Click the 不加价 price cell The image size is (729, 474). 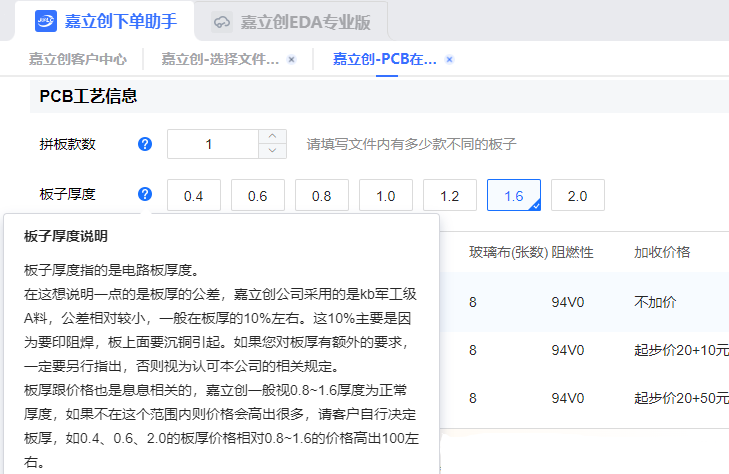click(655, 302)
